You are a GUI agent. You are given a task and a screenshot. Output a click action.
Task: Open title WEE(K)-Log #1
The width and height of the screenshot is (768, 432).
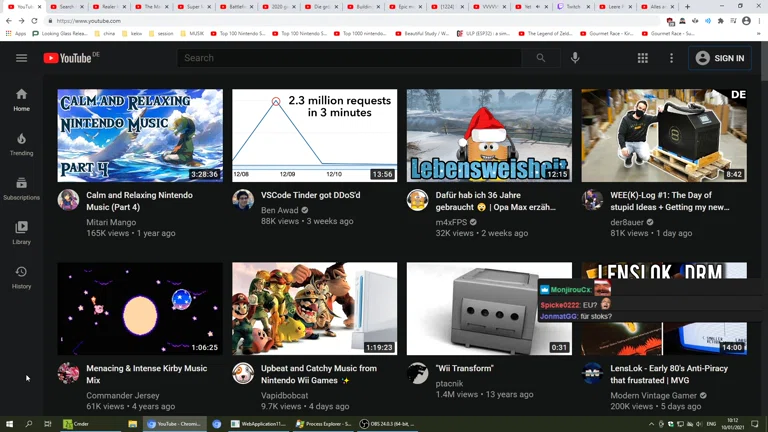pyautogui.click(x=670, y=201)
